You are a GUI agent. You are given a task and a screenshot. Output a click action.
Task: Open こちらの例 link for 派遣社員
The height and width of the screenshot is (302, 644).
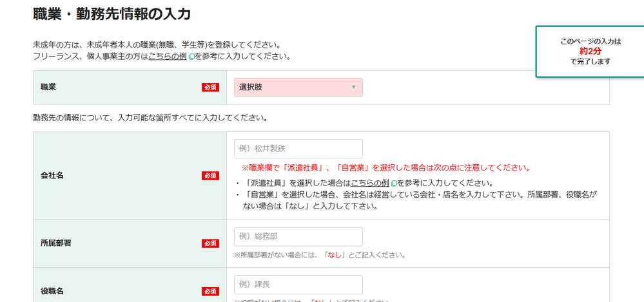click(370, 183)
